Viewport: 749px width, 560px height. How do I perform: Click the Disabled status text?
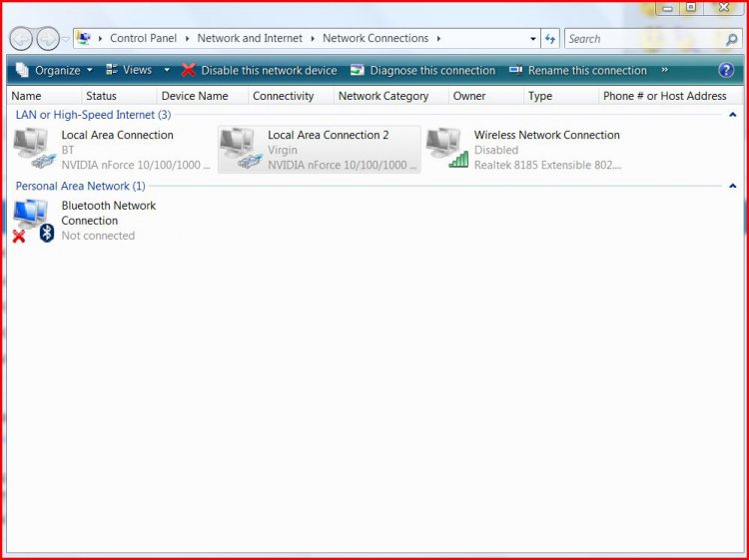(x=495, y=150)
